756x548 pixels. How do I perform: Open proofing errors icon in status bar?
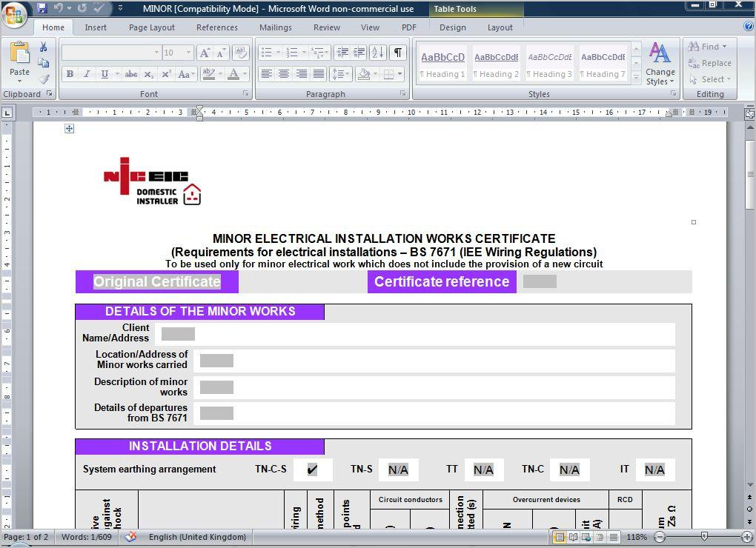point(130,536)
